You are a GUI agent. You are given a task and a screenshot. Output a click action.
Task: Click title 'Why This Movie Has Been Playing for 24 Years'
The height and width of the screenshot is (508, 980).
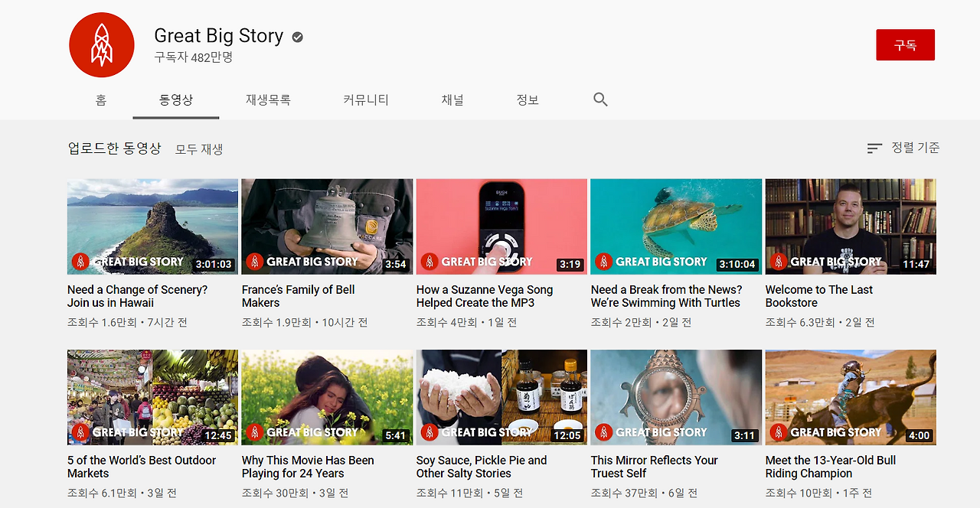(308, 467)
